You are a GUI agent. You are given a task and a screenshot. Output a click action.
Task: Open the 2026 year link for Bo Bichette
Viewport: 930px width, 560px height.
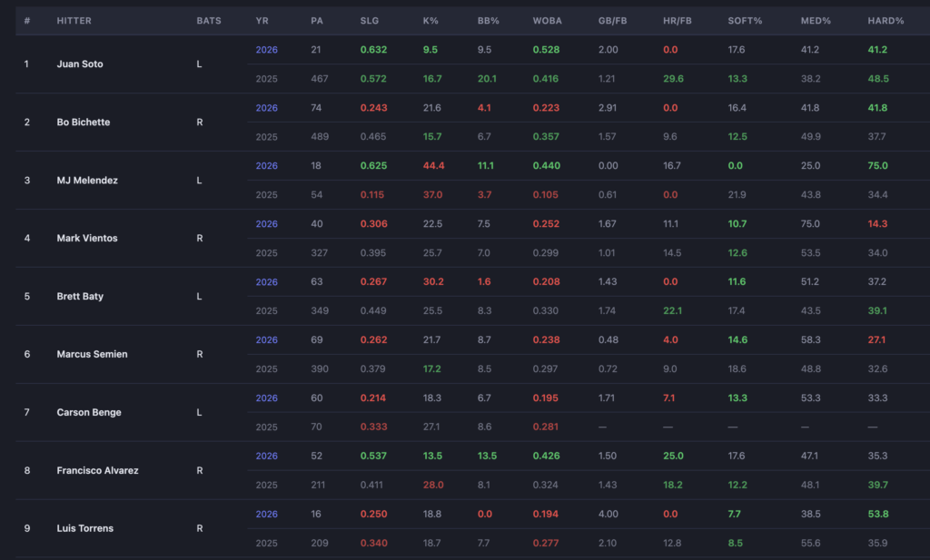click(266, 108)
